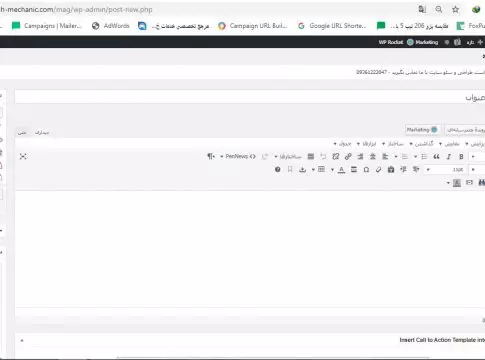485x360 pixels.
Task: Insert a table via the table icon
Action: [321, 170]
